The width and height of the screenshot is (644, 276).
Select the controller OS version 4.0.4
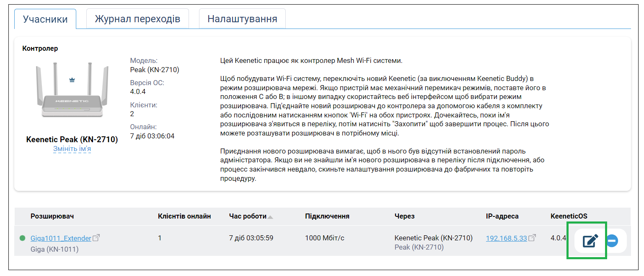(x=138, y=91)
